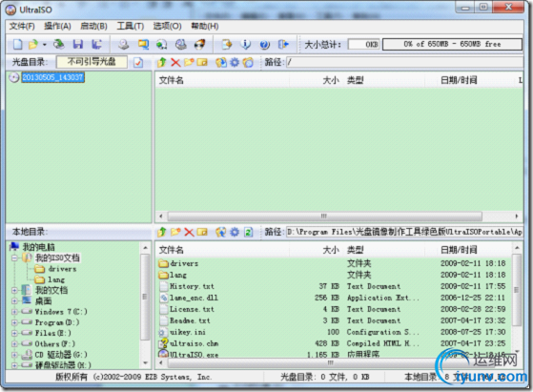Select the ultraiso.chm file row

[x=333, y=343]
